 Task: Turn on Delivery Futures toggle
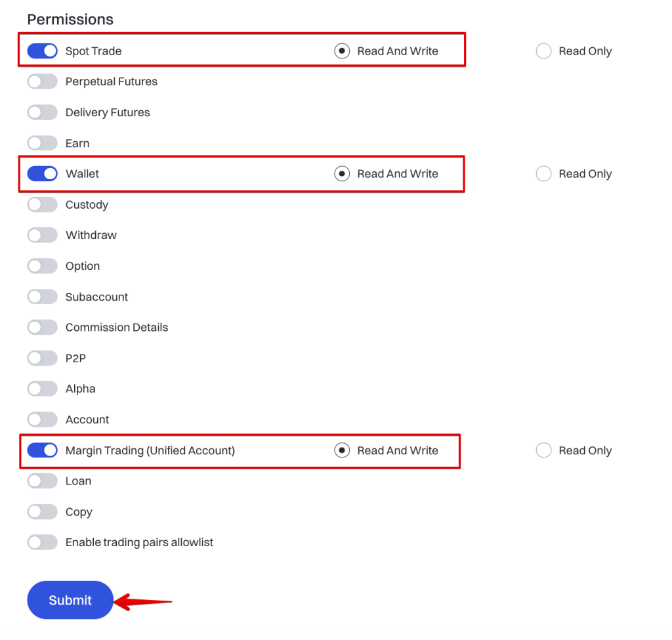42,113
